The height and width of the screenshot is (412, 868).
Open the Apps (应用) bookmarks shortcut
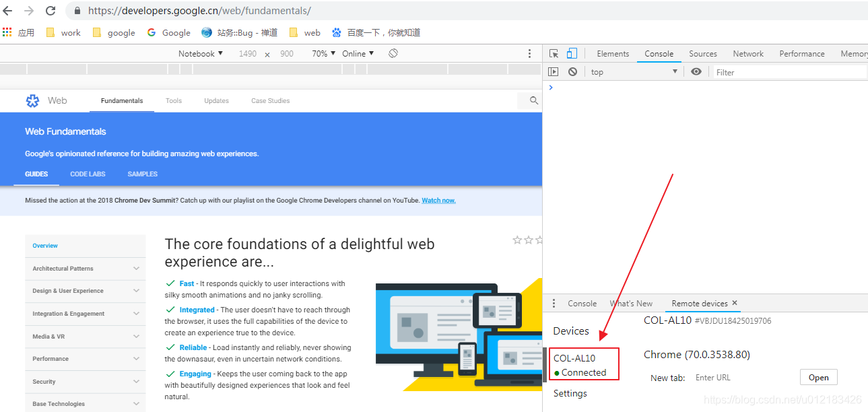click(x=19, y=32)
